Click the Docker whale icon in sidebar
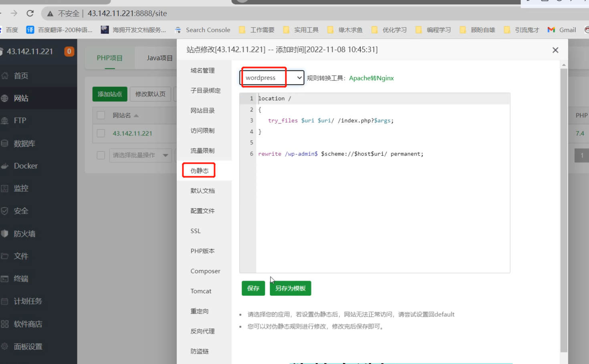This screenshot has height=364, width=589. click(x=5, y=166)
